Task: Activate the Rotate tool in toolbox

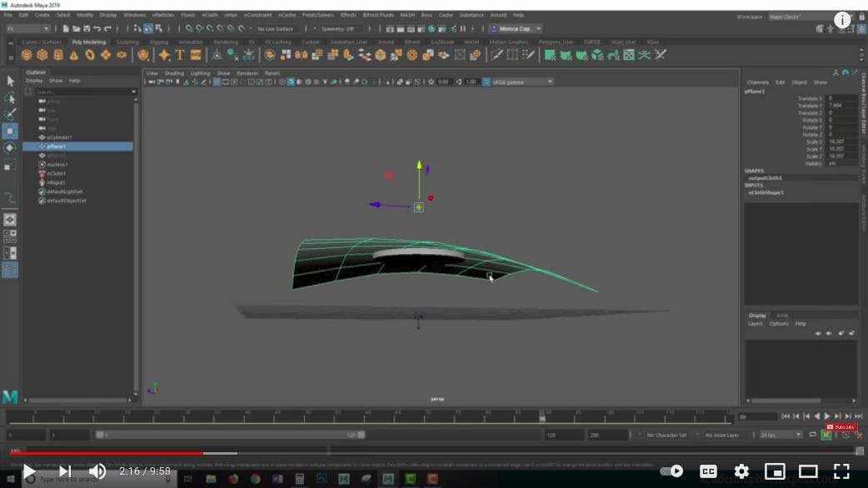Action: [x=10, y=147]
